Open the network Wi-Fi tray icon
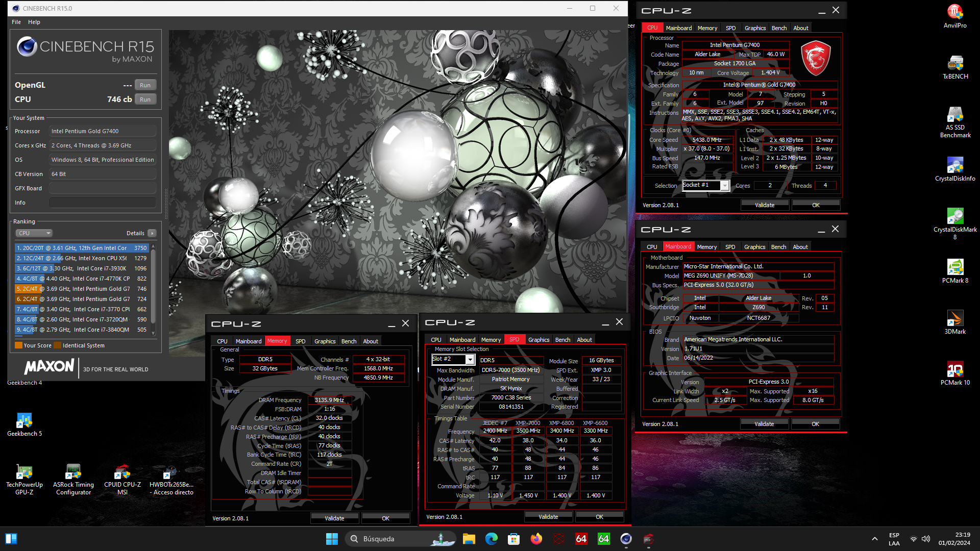The width and height of the screenshot is (980, 551). (x=913, y=539)
